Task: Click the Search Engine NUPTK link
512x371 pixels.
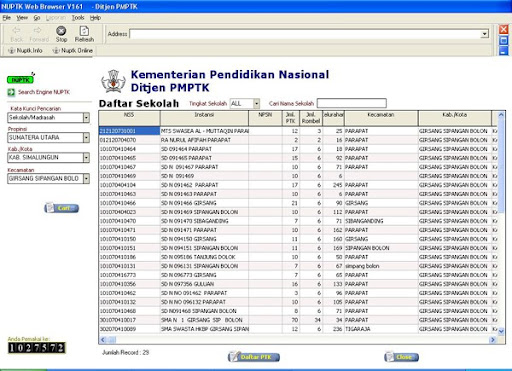Action: pos(44,92)
